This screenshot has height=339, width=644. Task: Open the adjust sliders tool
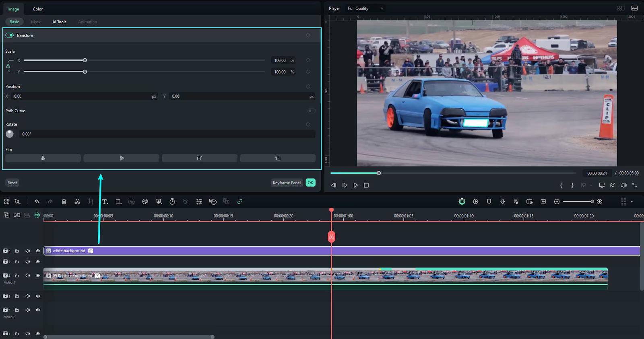pos(199,201)
